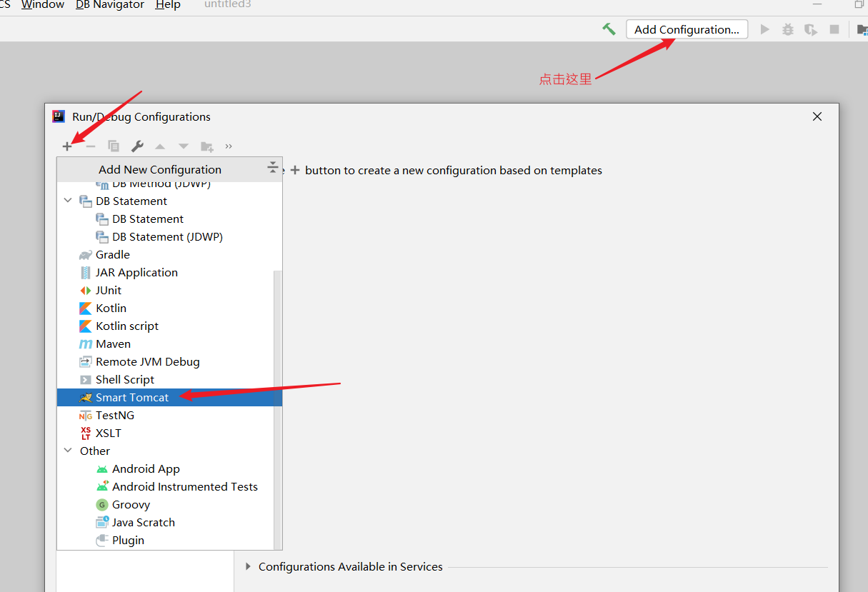Image resolution: width=868 pixels, height=592 pixels.
Task: Click the Create New Folder icon
Action: (207, 146)
